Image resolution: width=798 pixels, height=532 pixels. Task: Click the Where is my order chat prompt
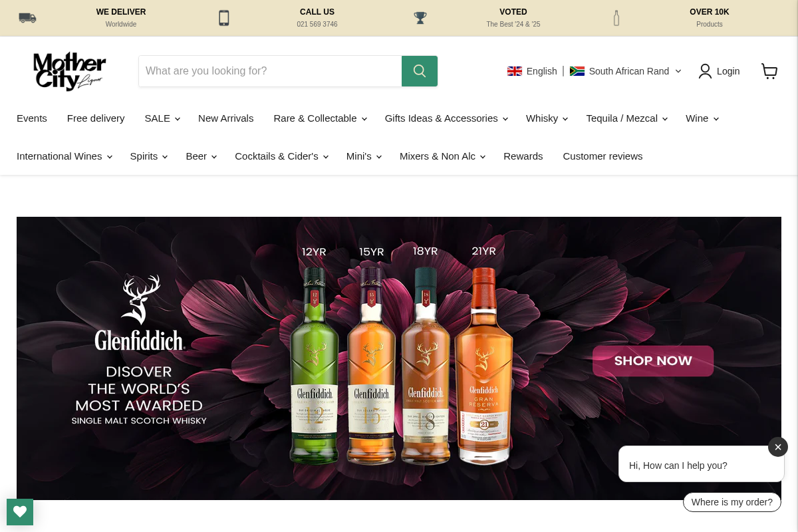[x=731, y=502]
